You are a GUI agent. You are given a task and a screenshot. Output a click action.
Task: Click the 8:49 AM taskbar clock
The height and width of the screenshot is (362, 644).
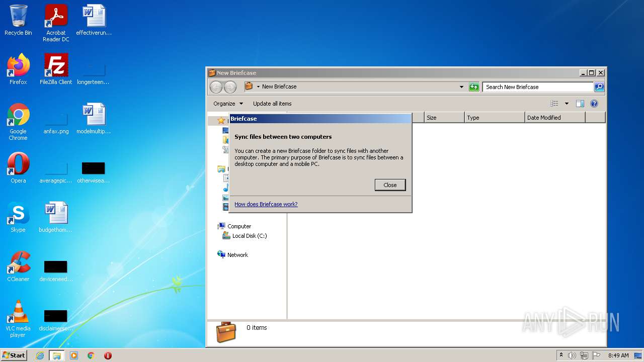click(618, 355)
